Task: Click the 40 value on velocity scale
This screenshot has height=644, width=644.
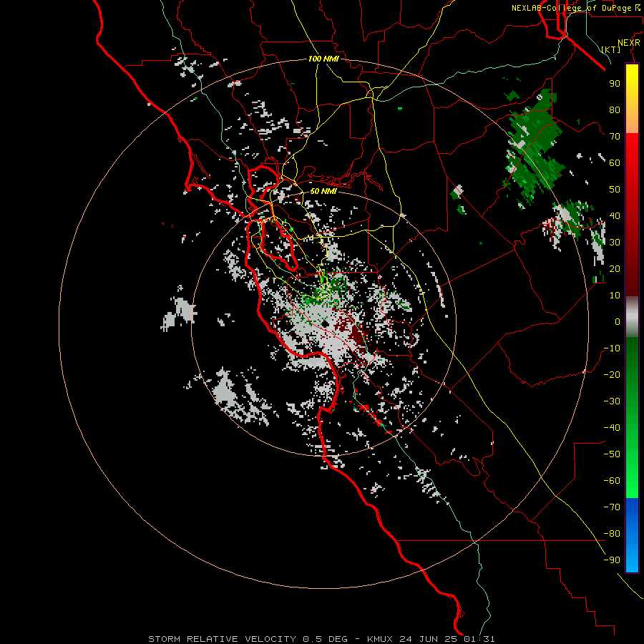Action: click(615, 215)
